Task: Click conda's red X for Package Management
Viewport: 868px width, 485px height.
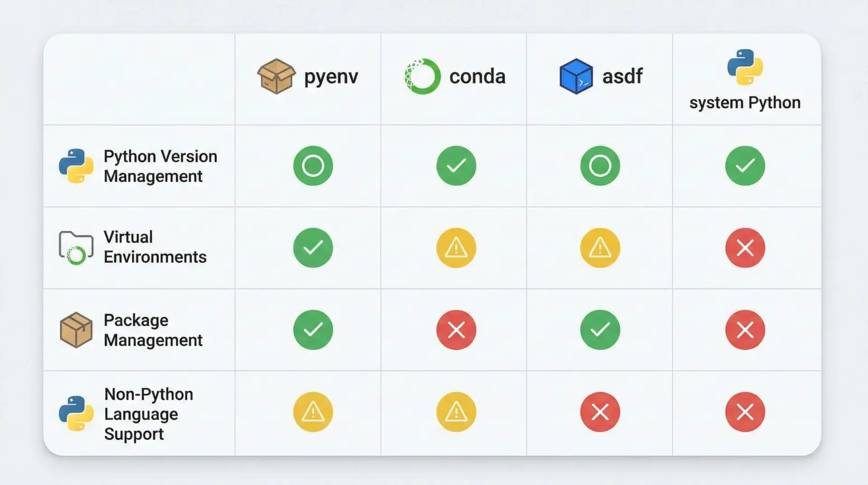Action: 456,330
